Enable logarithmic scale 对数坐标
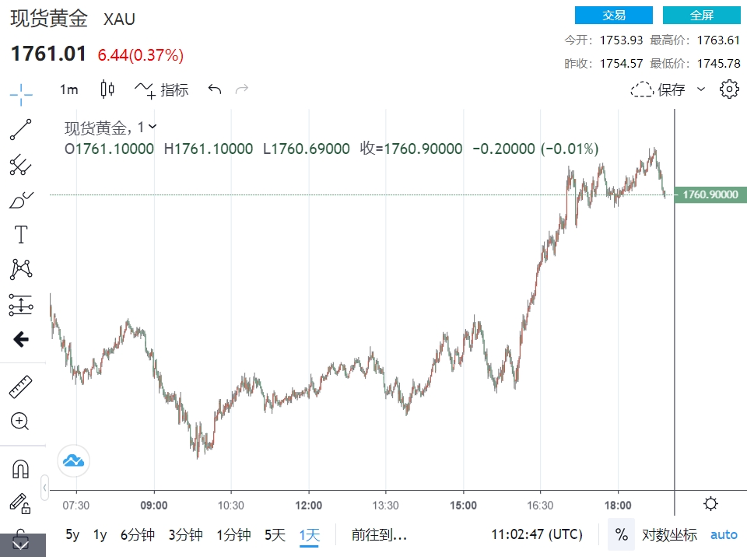747x560 pixels. 669,535
